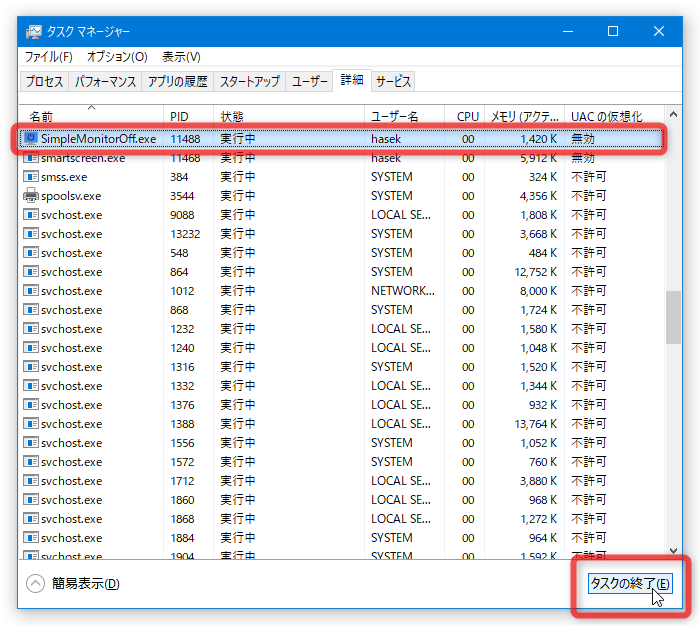Click icon of svchost.exe PID 1240

pyautogui.click(x=30, y=347)
